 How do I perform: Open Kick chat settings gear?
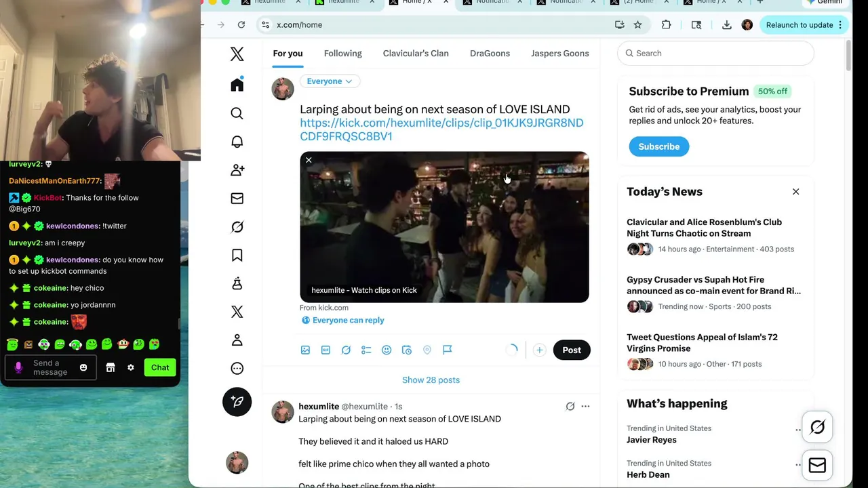coord(131,367)
